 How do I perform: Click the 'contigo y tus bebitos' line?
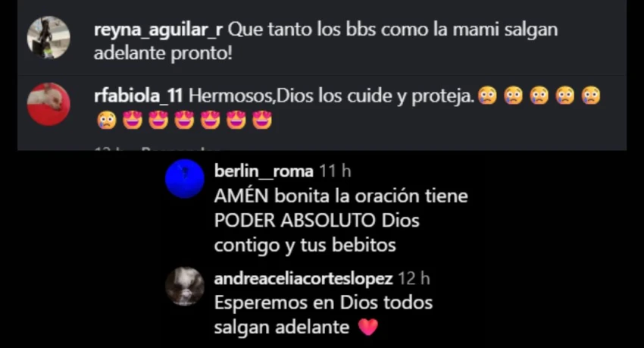pyautogui.click(x=305, y=246)
